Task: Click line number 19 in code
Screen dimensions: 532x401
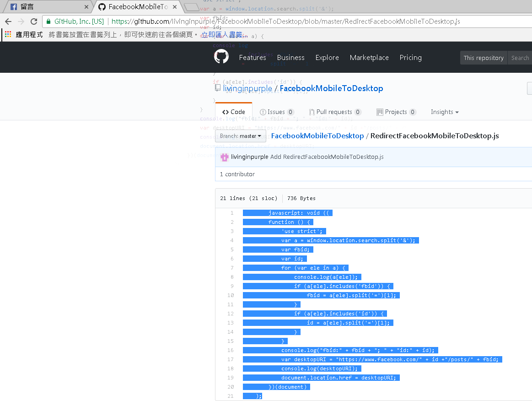Action: pos(231,378)
